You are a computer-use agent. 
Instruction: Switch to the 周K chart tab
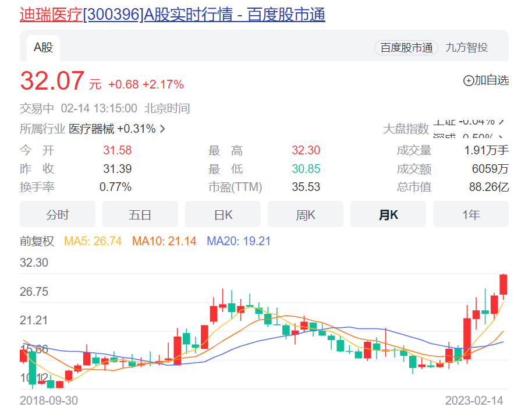(306, 214)
